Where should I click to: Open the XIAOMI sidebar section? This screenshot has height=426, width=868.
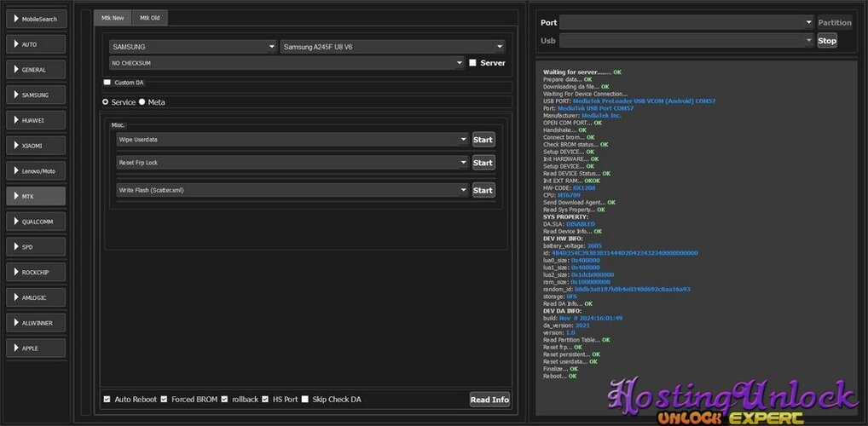[x=36, y=146]
